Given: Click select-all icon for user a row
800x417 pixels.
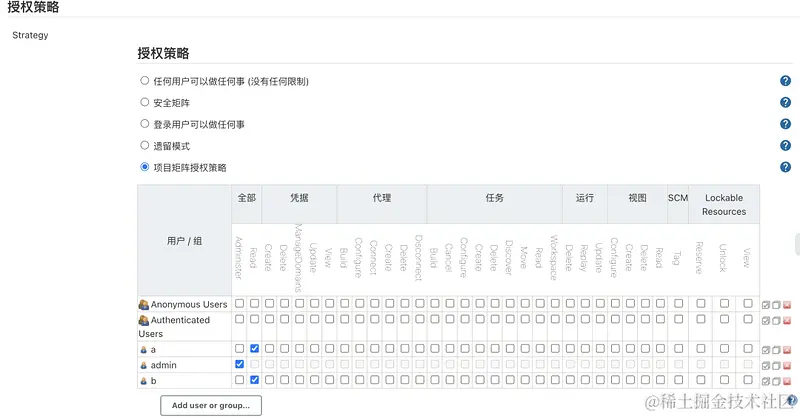Looking at the screenshot, I should tap(766, 350).
